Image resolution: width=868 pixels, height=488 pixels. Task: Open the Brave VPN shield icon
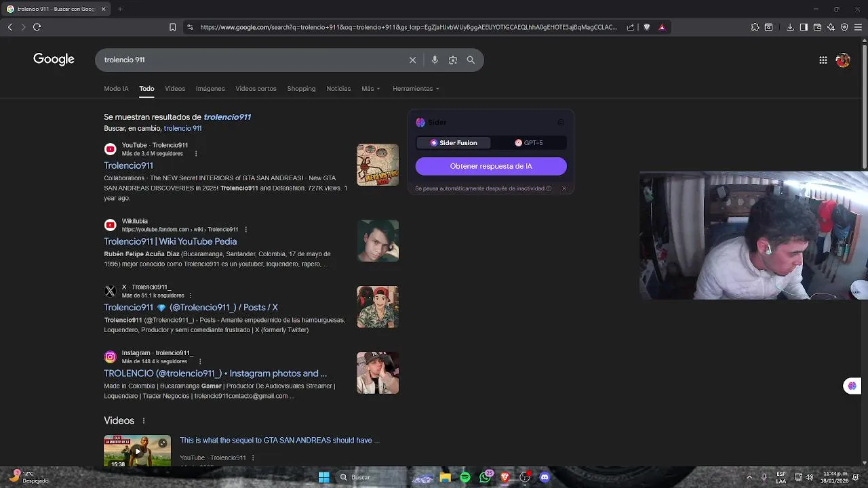click(x=844, y=27)
